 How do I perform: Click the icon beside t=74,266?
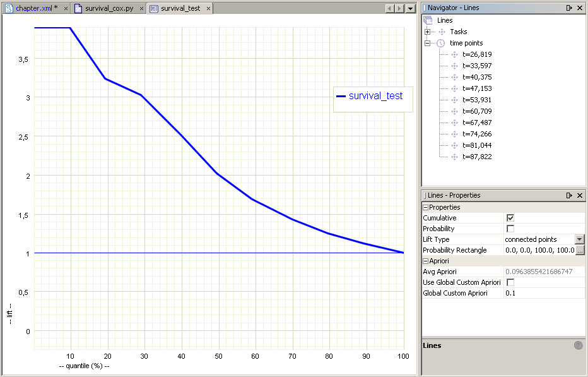[454, 134]
